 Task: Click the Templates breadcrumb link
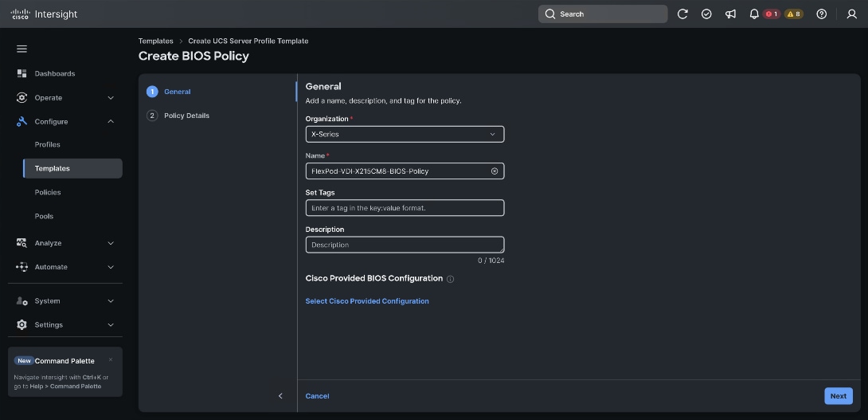(x=155, y=41)
